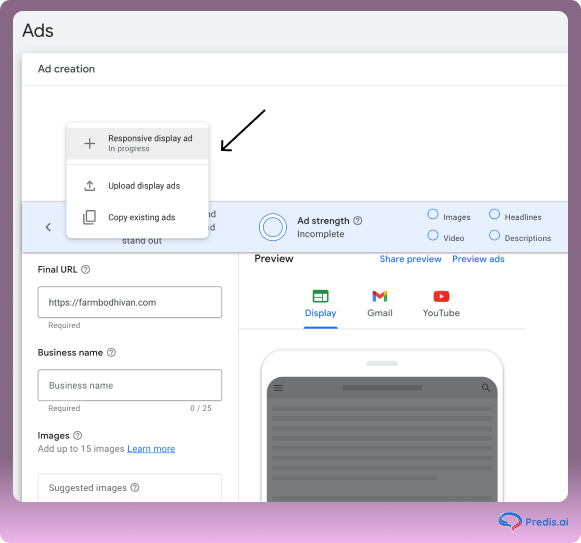Click the search icon in phone preview
This screenshot has height=543, width=581.
point(486,388)
